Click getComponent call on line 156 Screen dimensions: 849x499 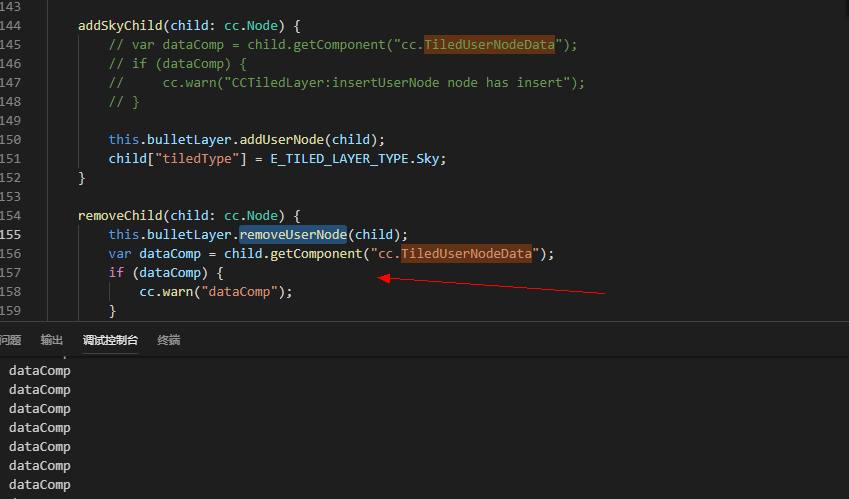(x=316, y=253)
